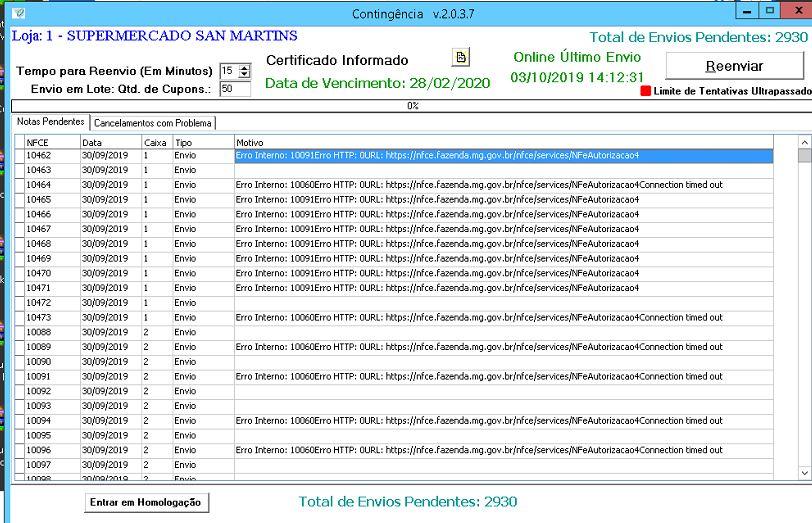
Task: Select the checkbox for NFCE 10088
Action: (19, 332)
